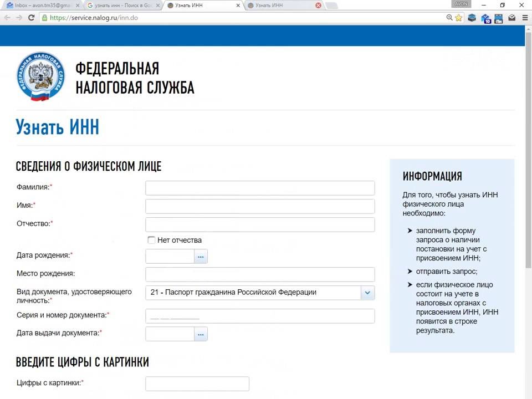Click the Federal Tax Service emblem logo
This screenshot has width=532, height=399.
pos(40,76)
